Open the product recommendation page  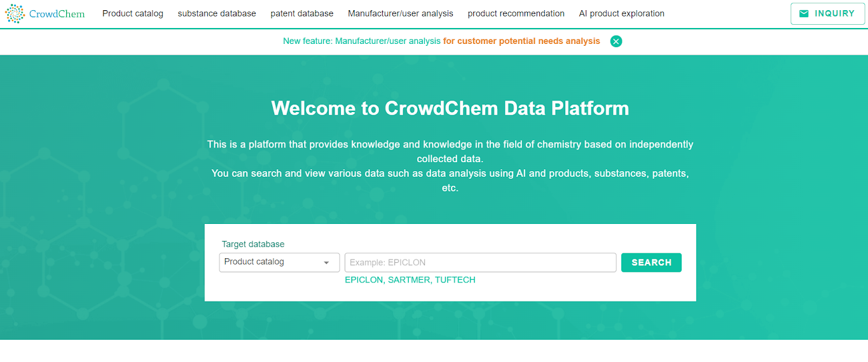(516, 13)
